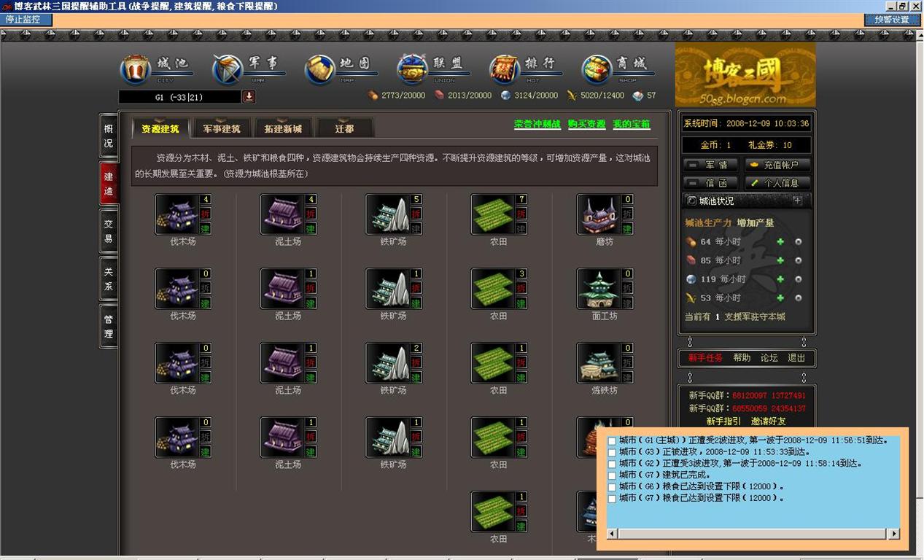Select the 面工坊 building icon
Image resolution: width=924 pixels, height=560 pixels.
(x=597, y=289)
